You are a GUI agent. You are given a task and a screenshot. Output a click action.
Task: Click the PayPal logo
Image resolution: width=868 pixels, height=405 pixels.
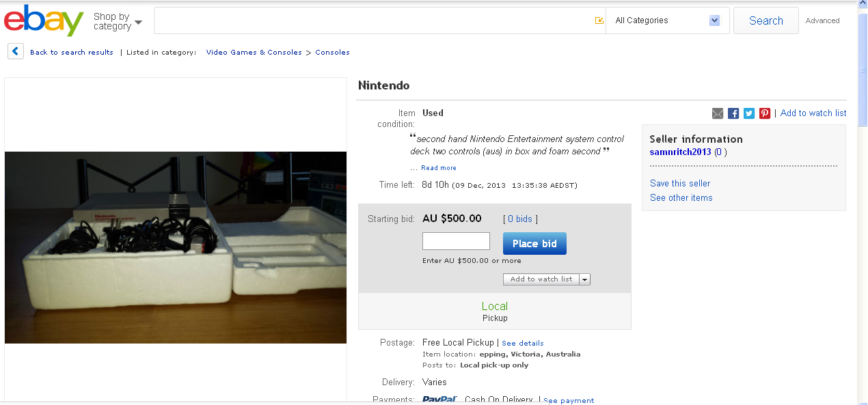pyautogui.click(x=439, y=400)
